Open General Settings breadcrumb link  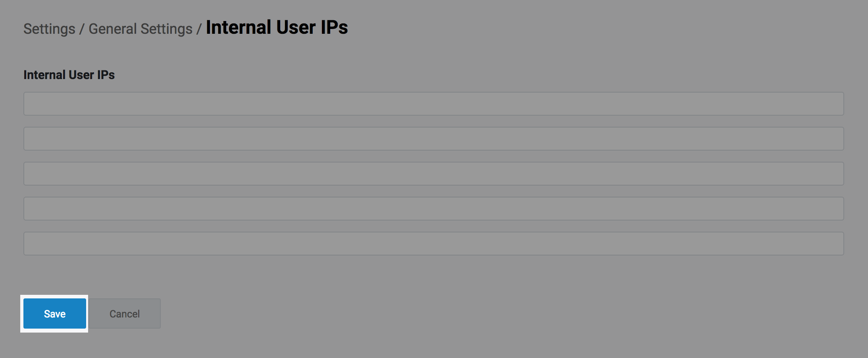click(140, 29)
